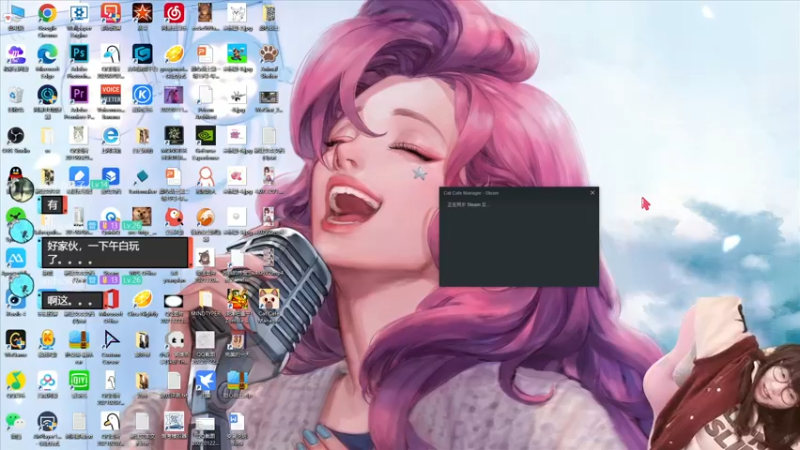Open the Google Chrome desktop shortcut
The height and width of the screenshot is (450, 800).
47,14
